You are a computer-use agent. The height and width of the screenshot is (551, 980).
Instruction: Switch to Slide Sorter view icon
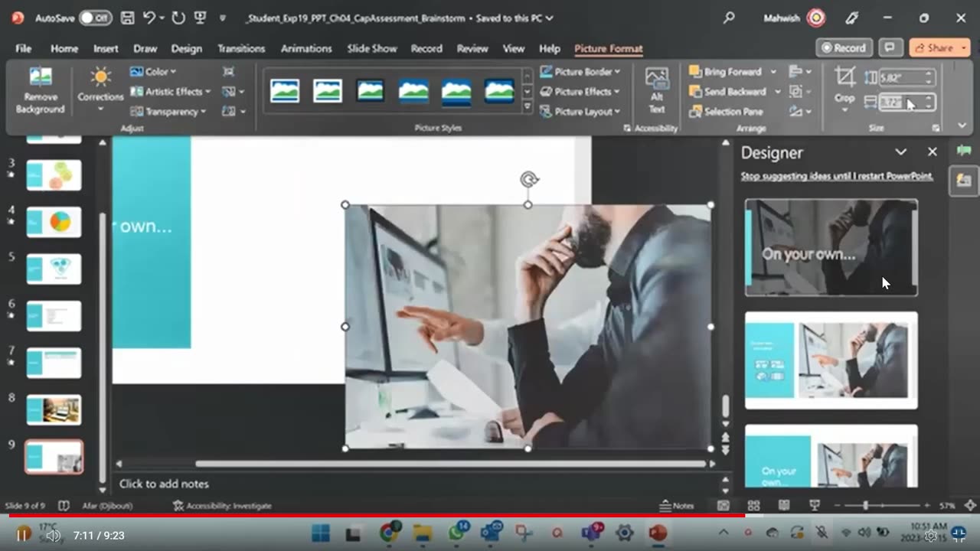point(753,506)
